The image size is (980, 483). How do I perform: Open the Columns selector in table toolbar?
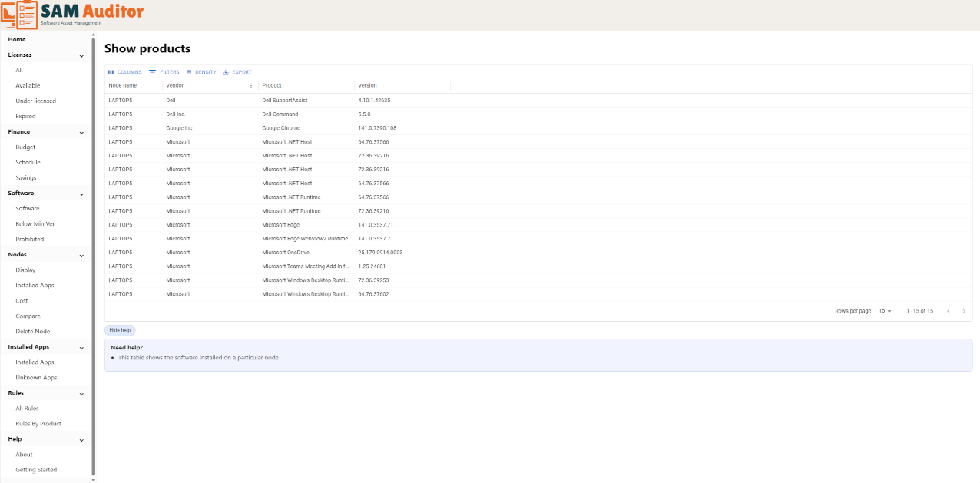click(124, 72)
